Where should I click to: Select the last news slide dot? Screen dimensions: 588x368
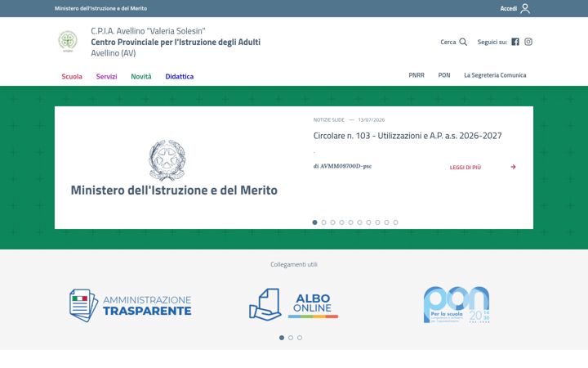(x=395, y=222)
